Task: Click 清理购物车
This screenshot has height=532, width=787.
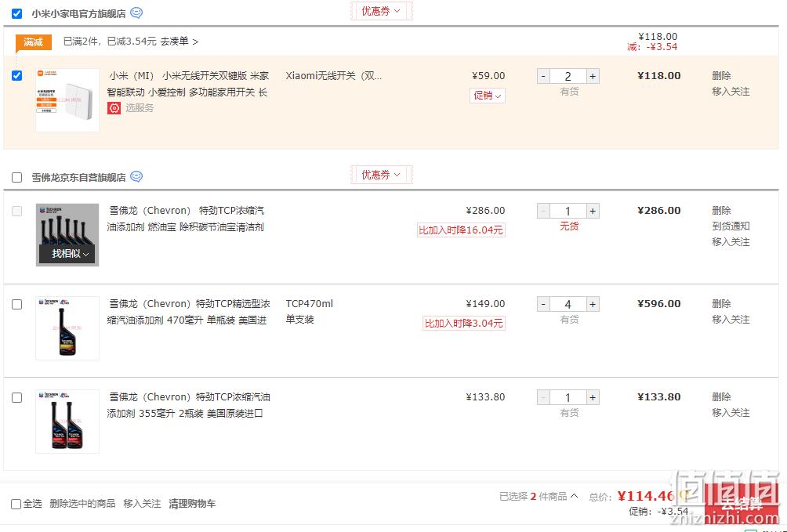Action: (x=192, y=503)
